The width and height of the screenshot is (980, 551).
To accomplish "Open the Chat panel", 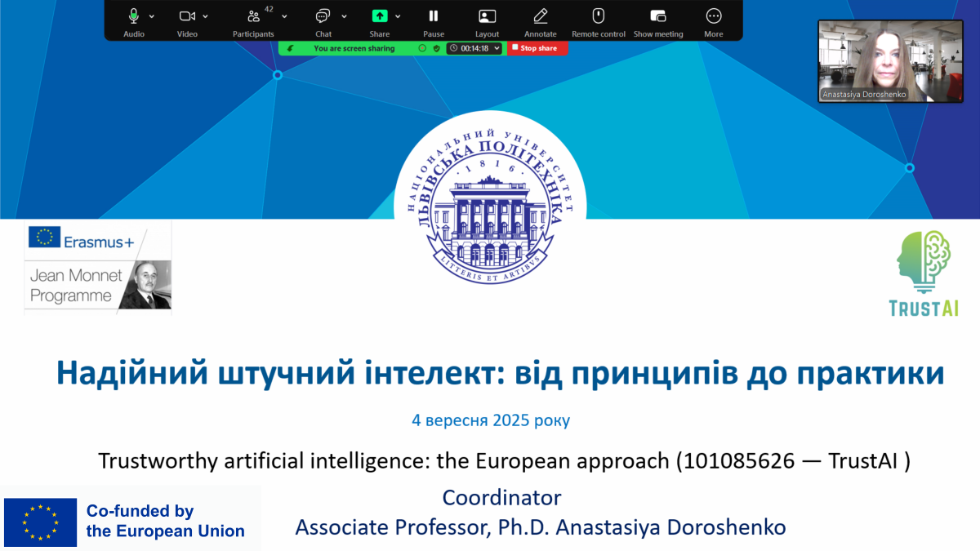I will [x=323, y=16].
